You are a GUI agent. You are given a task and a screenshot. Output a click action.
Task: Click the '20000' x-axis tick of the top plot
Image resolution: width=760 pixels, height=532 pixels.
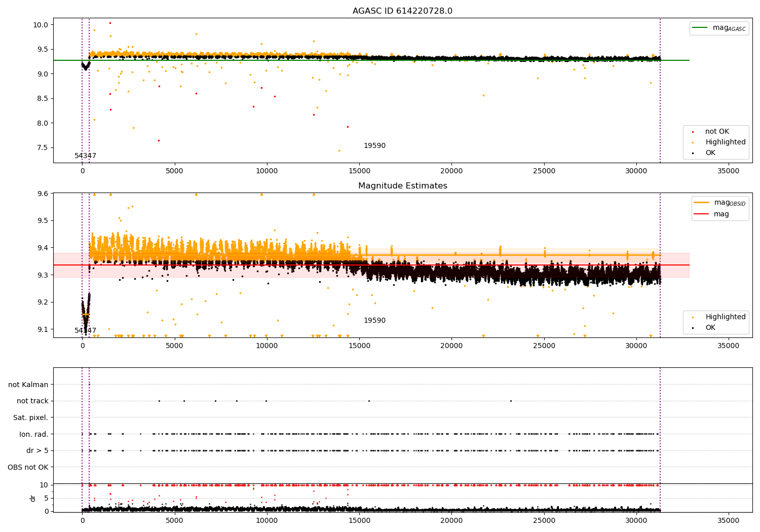[451, 171]
